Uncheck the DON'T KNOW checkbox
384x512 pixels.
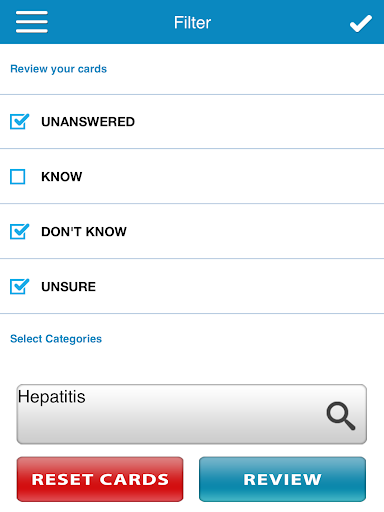point(19,231)
